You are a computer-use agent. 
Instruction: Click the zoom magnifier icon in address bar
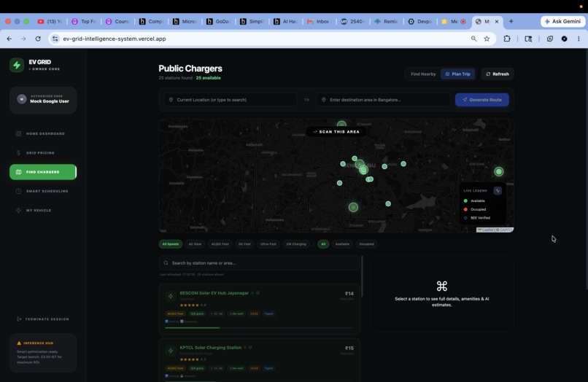[x=473, y=39]
